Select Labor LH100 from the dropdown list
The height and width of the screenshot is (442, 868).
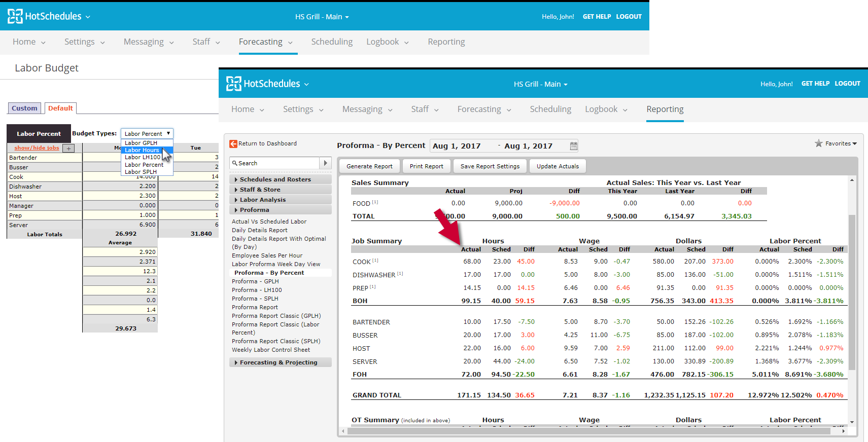[x=147, y=157]
